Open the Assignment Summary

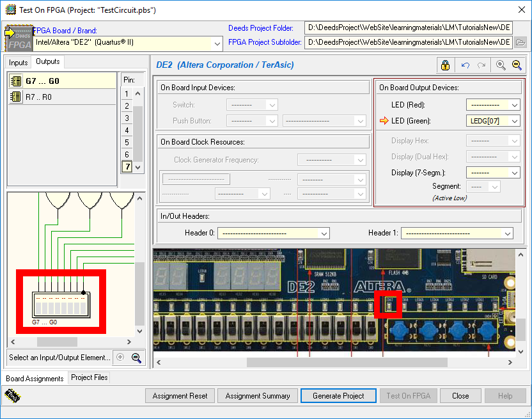[x=258, y=396]
